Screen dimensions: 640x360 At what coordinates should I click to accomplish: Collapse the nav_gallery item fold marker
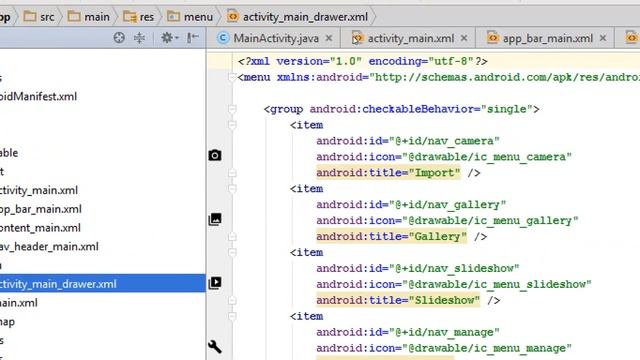pyautogui.click(x=232, y=189)
